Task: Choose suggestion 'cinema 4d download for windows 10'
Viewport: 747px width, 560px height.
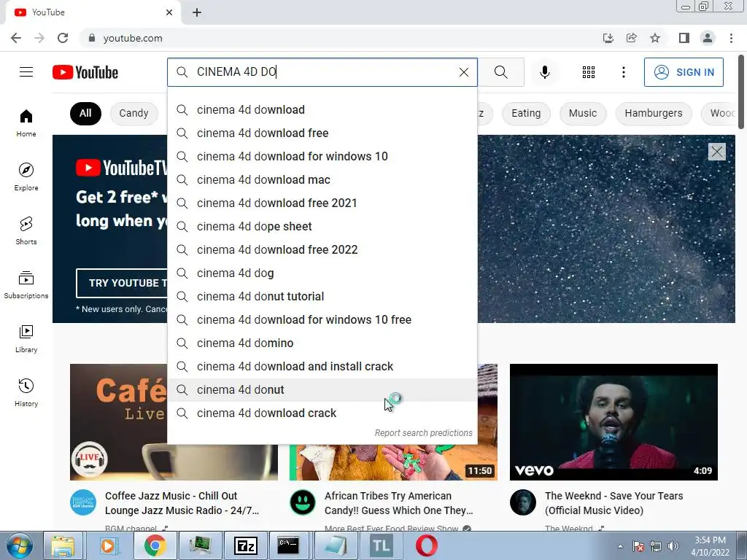Action: (x=322, y=156)
